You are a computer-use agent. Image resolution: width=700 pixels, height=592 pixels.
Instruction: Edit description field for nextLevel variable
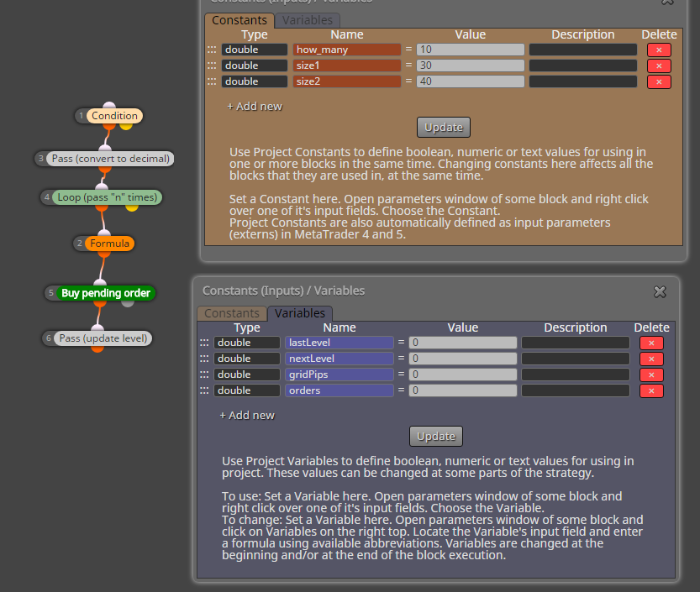tap(576, 359)
